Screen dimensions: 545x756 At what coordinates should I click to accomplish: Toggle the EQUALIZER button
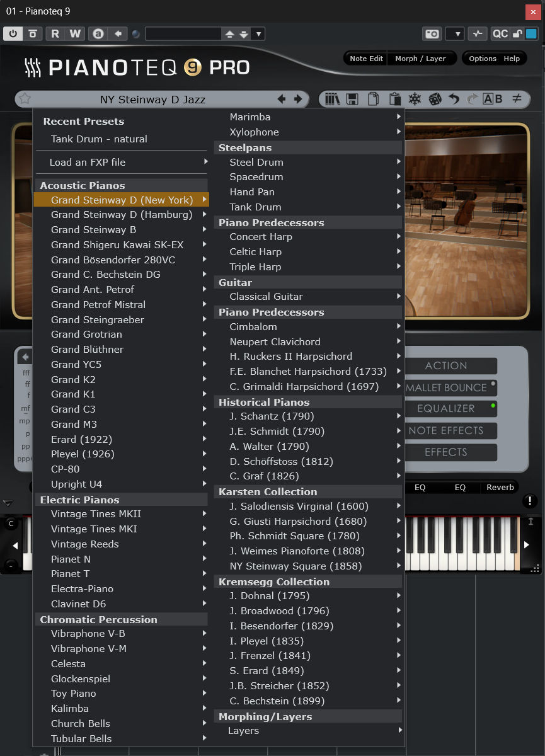(451, 408)
